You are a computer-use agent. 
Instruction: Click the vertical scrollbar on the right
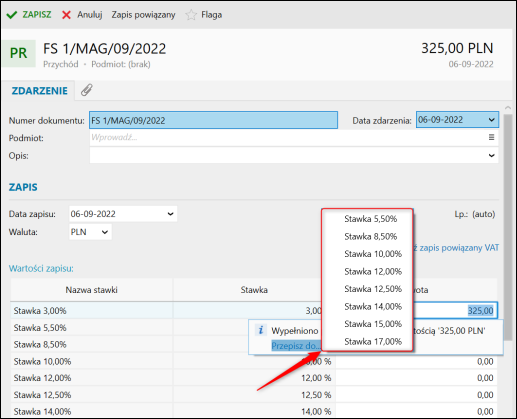(508, 227)
